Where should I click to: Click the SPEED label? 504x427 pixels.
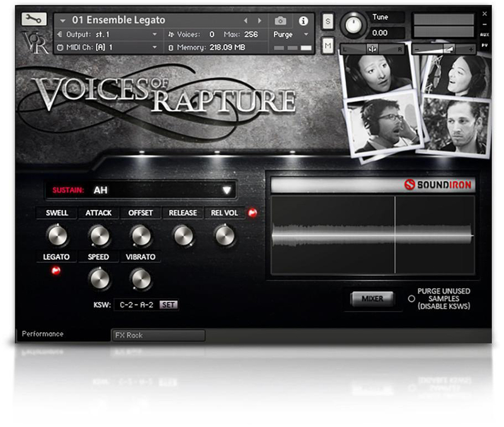point(98,257)
